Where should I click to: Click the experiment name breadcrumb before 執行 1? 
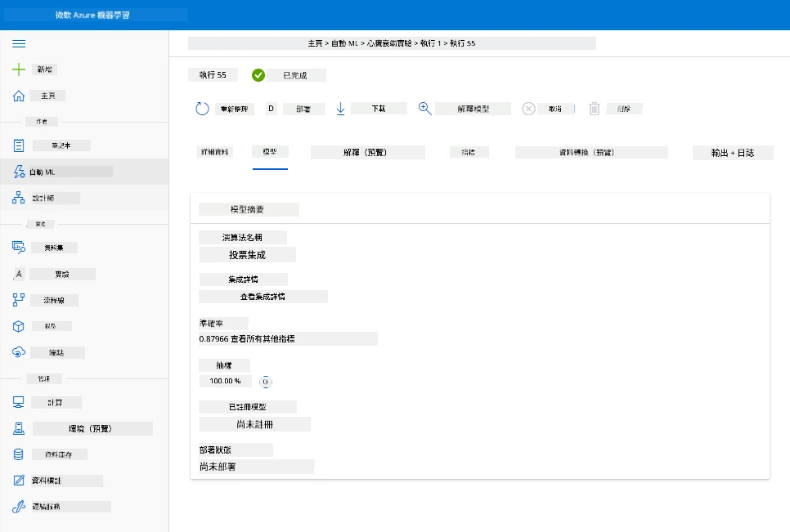[389, 43]
